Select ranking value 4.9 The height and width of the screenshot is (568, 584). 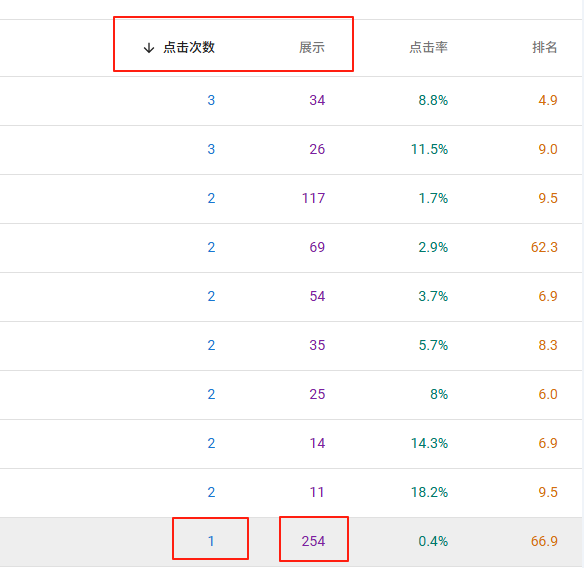click(548, 100)
